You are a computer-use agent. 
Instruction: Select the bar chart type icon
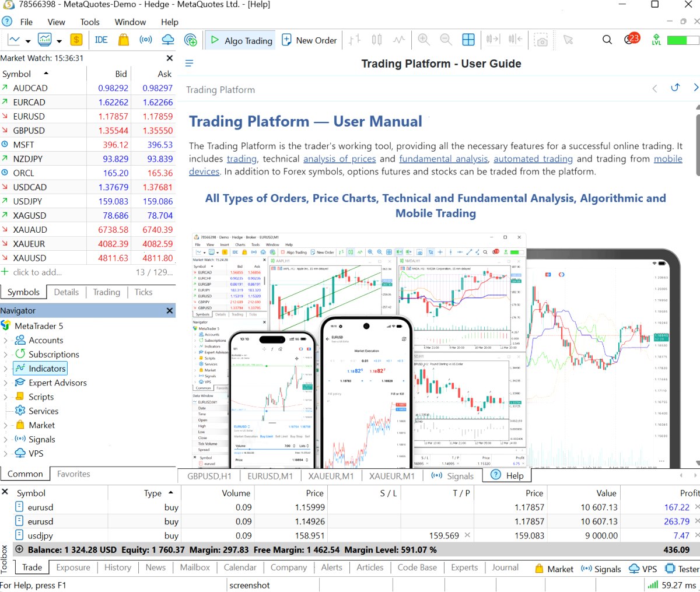(355, 40)
